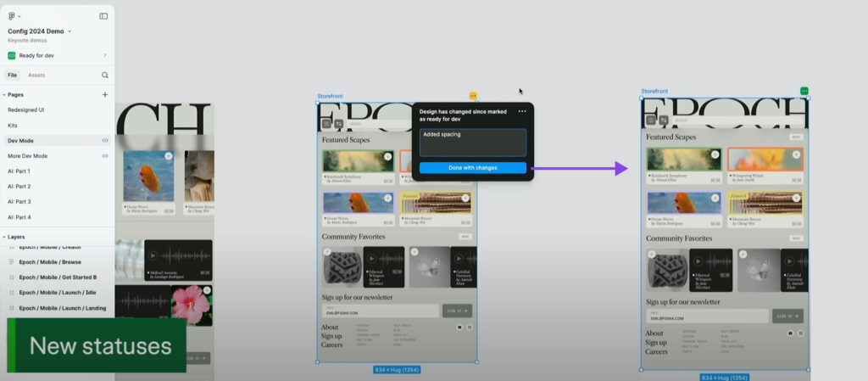This screenshot has width=868, height=381.
Task: Select the Epoch / Mobile / Launch / Landing layer
Action: click(x=62, y=308)
